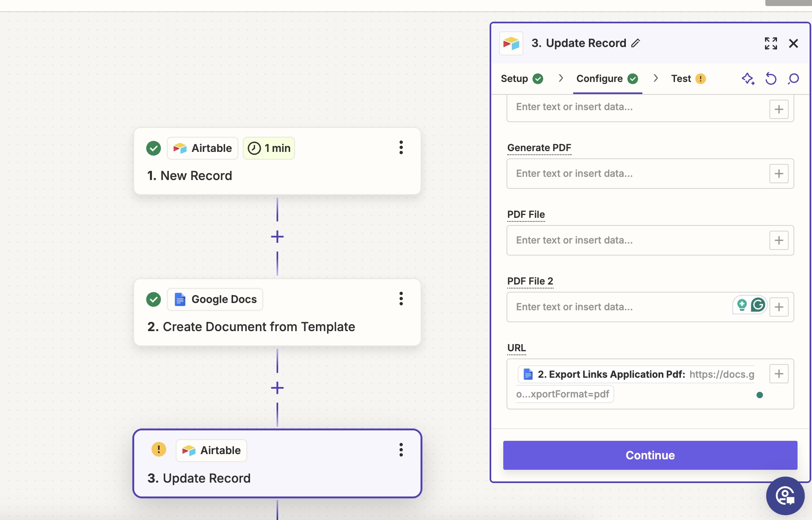Close the Update Record panel
This screenshot has height=520, width=812.
(793, 43)
